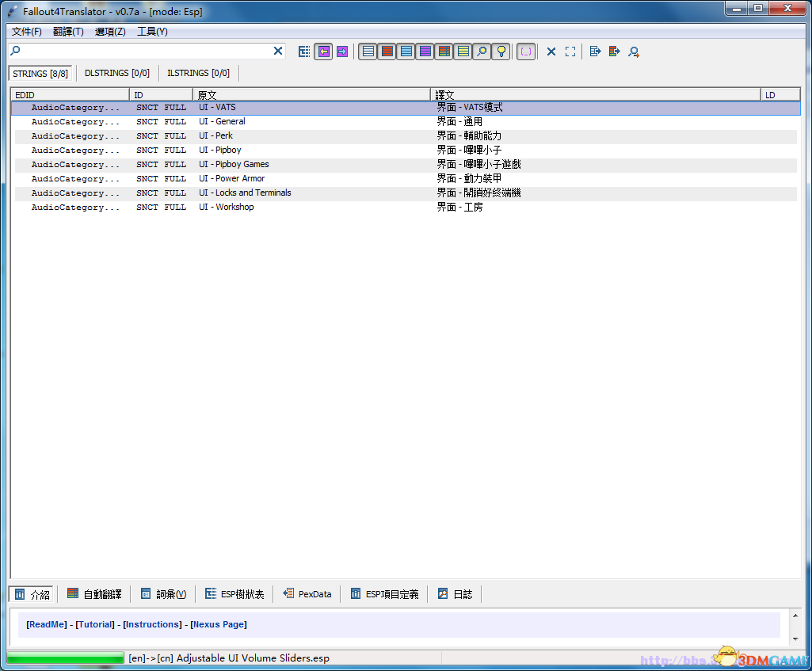
Task: Open the 選項(Z) menu
Action: click(x=110, y=32)
